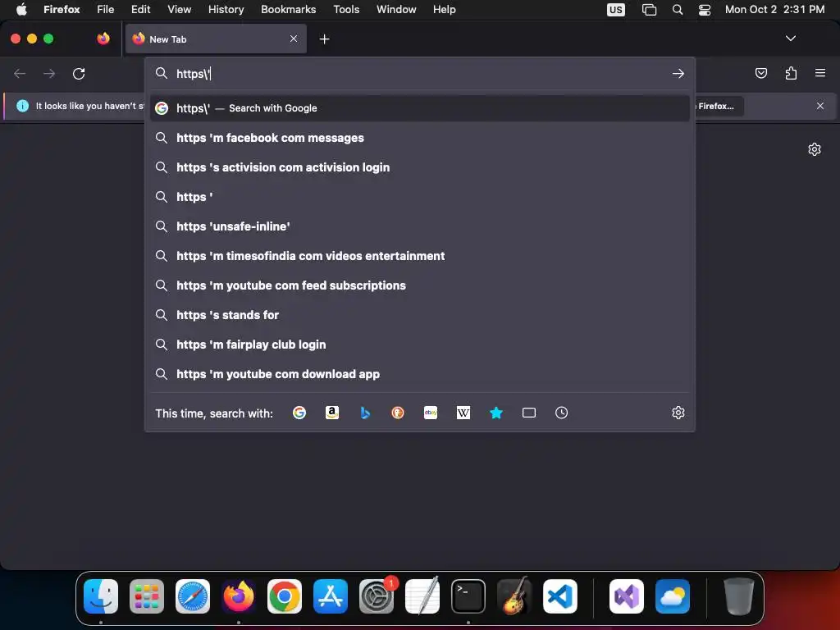840x630 pixels.
Task: Search with Wikipedia one-off engine icon
Action: pos(463,413)
